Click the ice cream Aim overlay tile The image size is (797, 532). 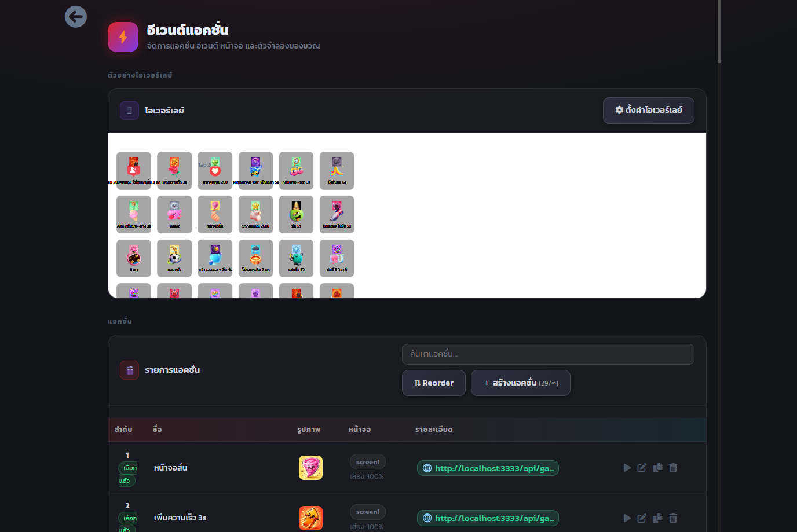[134, 214]
